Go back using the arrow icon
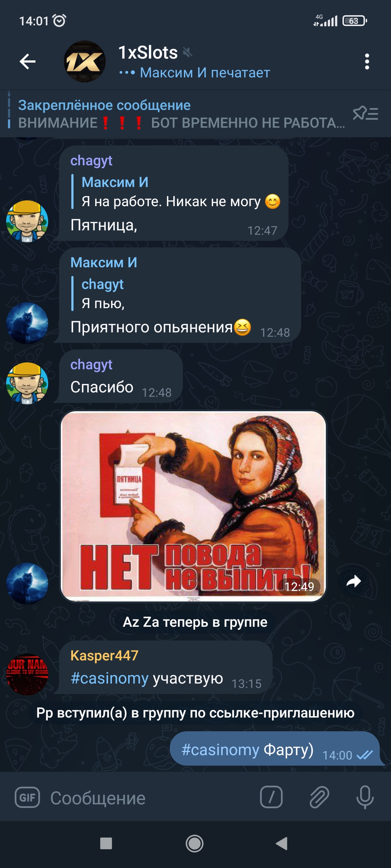 point(28,61)
